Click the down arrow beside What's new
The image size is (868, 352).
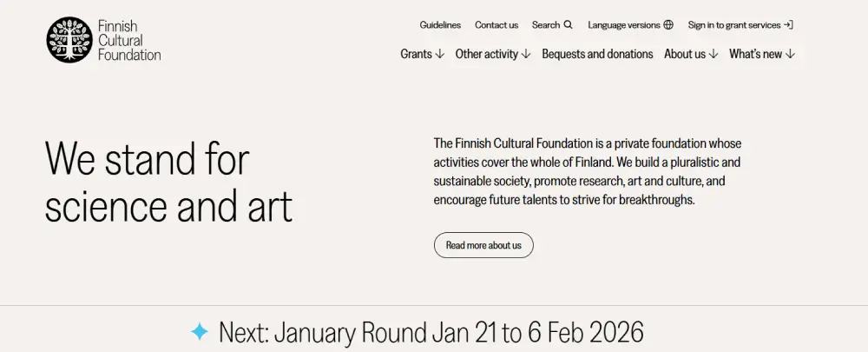pyautogui.click(x=790, y=54)
